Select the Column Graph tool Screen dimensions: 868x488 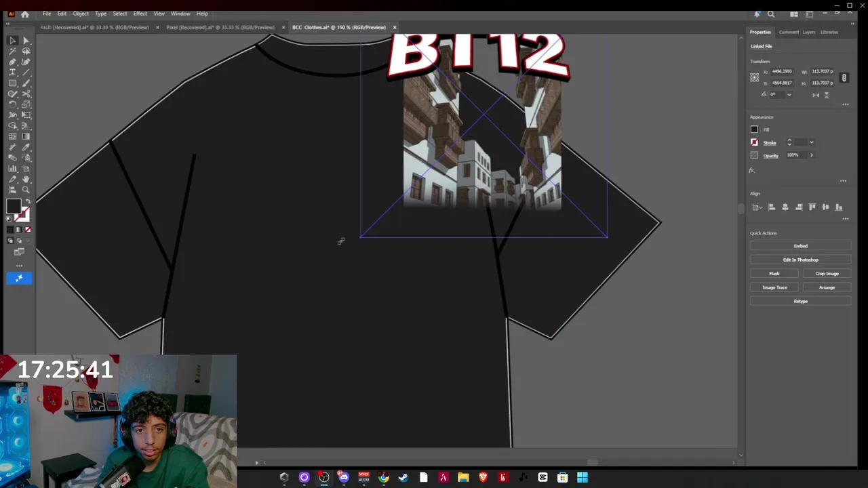coord(13,168)
